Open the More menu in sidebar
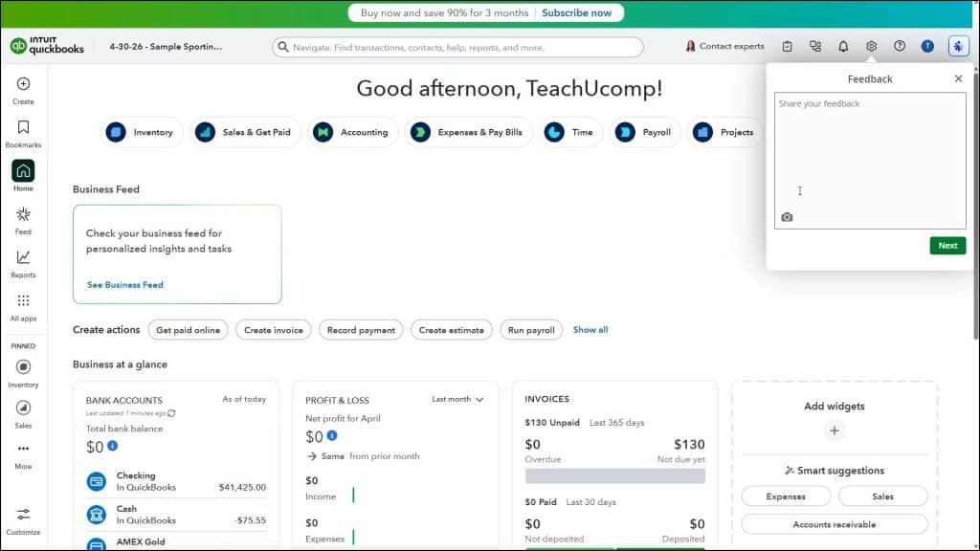 pyautogui.click(x=23, y=455)
